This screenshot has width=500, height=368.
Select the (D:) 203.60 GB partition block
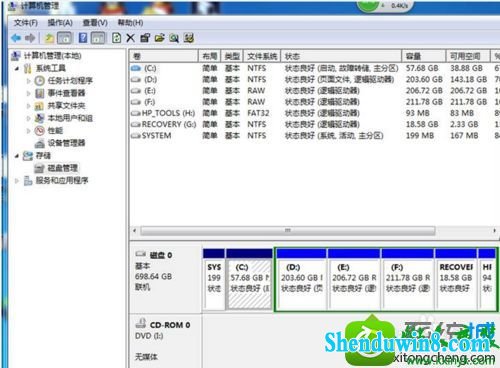301,279
